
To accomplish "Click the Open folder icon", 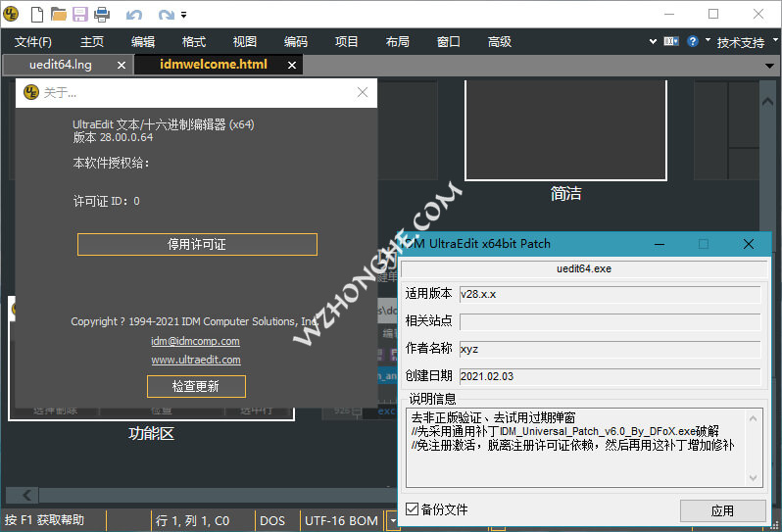I will click(x=59, y=15).
